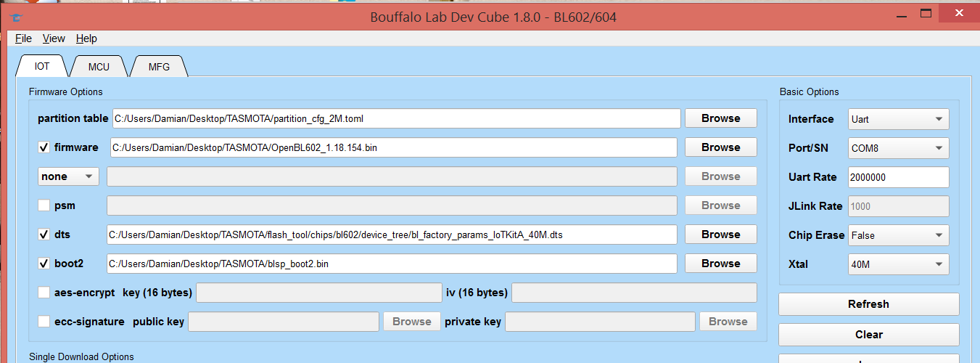This screenshot has height=363, width=980.
Task: Click the Refresh button
Action: tap(868, 304)
